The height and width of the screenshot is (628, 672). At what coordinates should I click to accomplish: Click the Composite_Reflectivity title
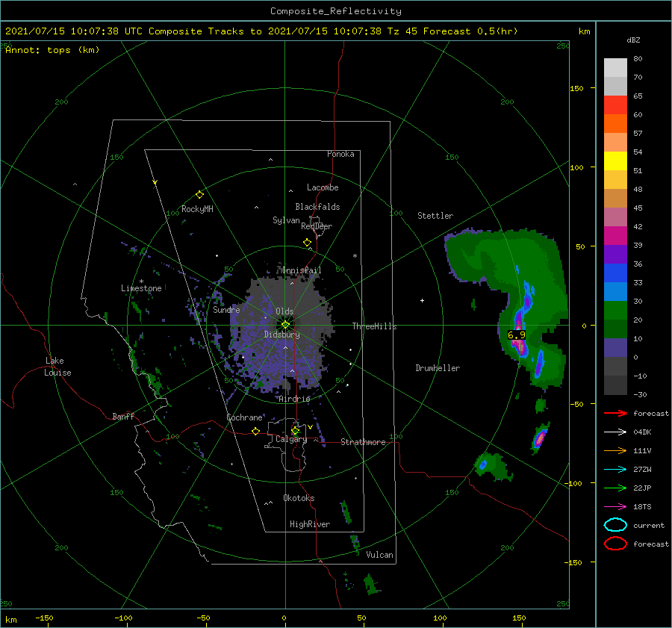[336, 11]
